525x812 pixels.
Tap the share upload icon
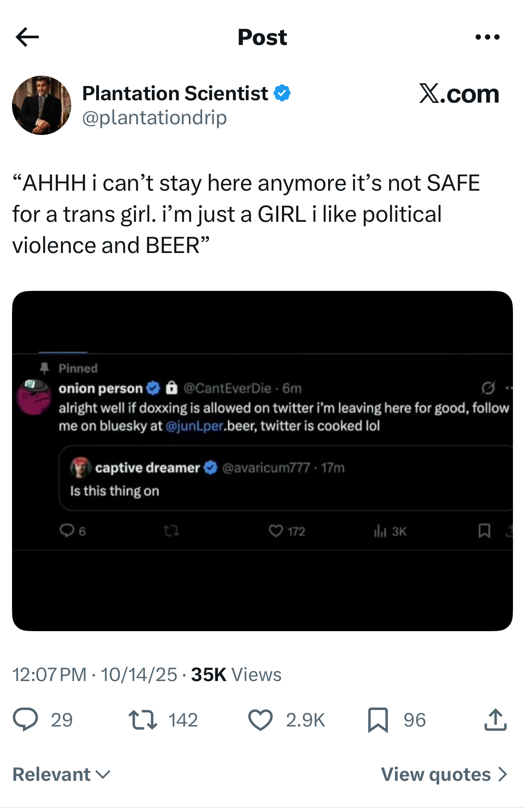click(x=495, y=720)
